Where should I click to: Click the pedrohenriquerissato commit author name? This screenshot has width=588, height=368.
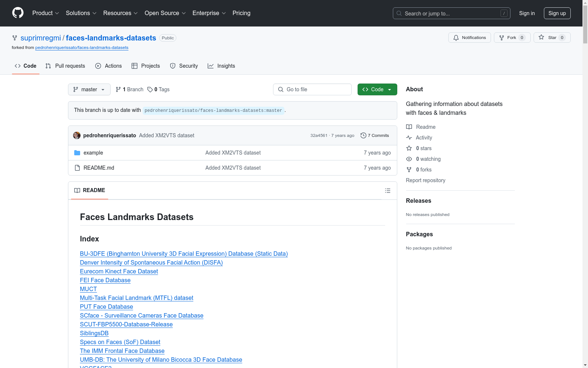[x=110, y=135]
